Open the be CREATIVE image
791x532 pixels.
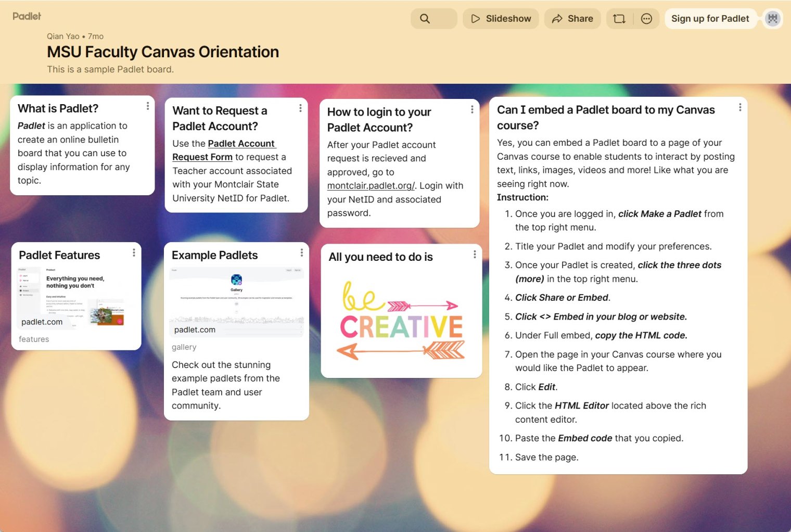click(x=401, y=321)
